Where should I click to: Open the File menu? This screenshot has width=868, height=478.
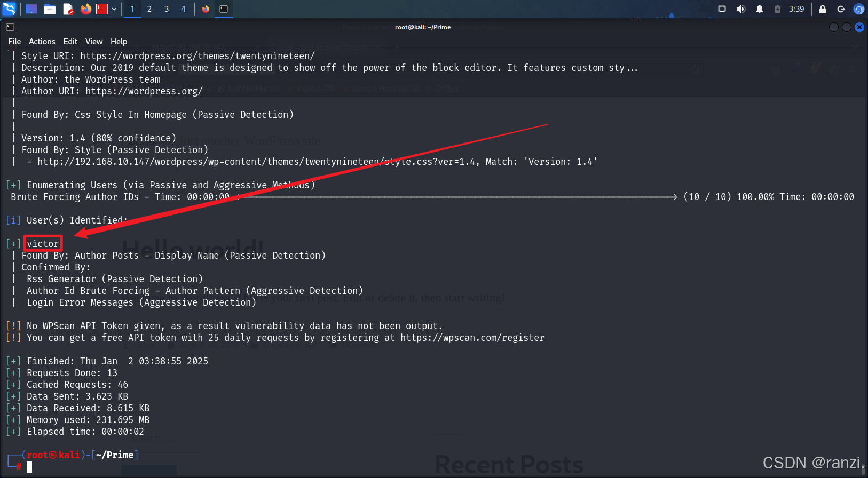tap(14, 42)
